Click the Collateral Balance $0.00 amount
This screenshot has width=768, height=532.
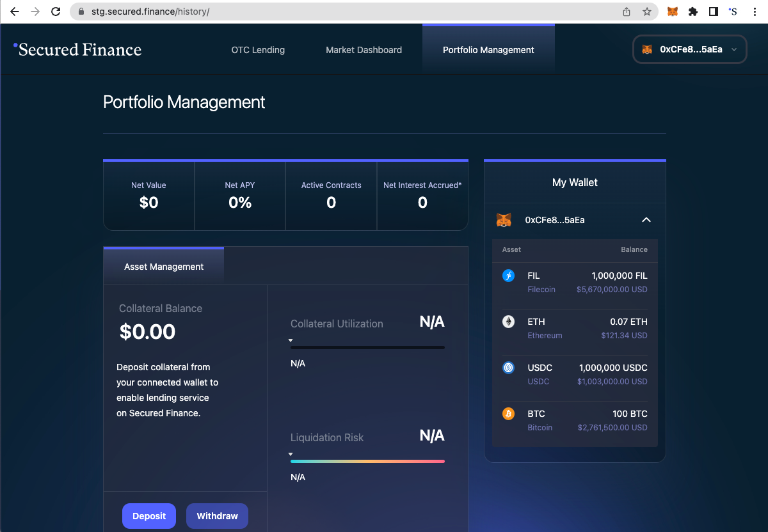tap(147, 332)
